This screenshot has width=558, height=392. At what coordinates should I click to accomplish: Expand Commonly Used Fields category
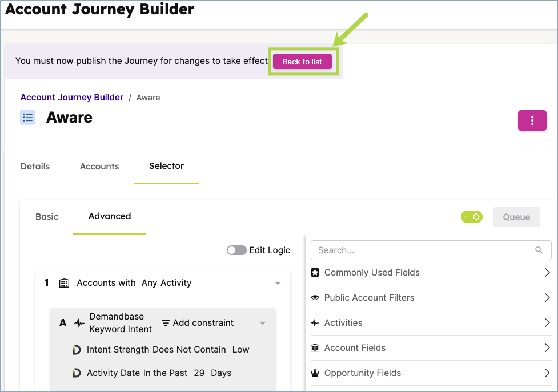pos(431,273)
